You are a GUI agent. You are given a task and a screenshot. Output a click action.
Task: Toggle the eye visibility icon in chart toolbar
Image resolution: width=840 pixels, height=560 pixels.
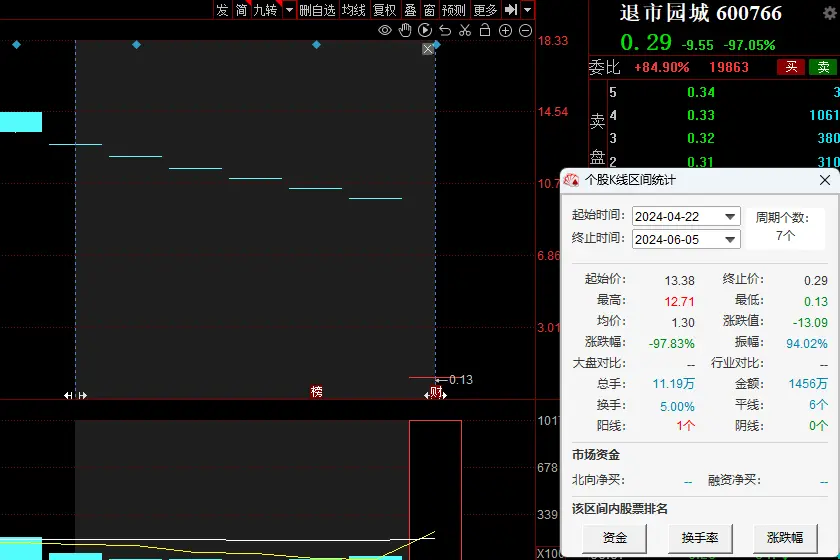coord(385,31)
